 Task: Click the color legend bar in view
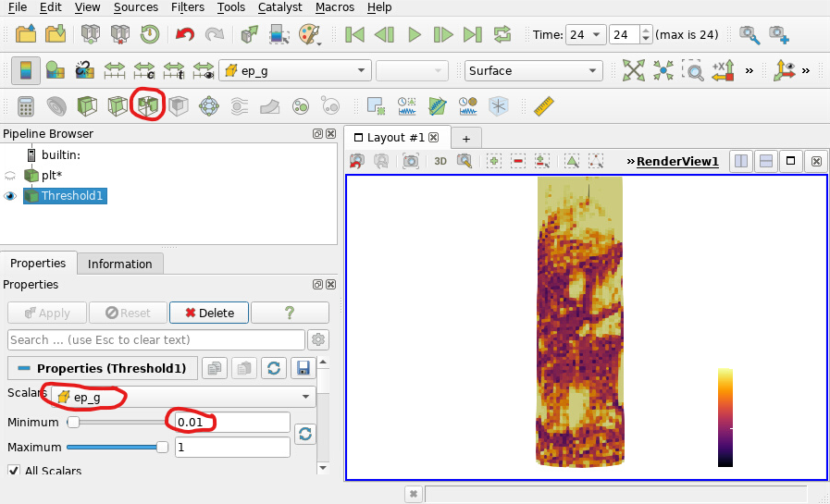click(725, 417)
